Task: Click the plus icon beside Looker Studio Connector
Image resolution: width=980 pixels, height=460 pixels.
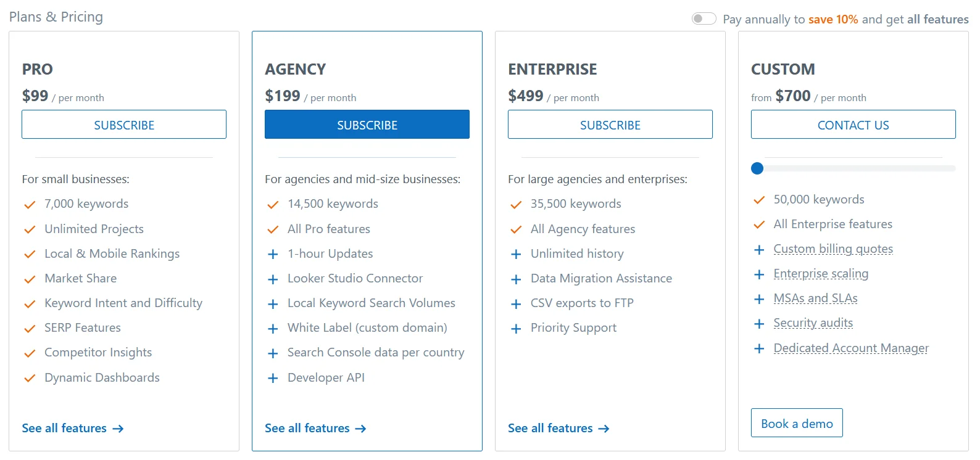Action: 273,279
